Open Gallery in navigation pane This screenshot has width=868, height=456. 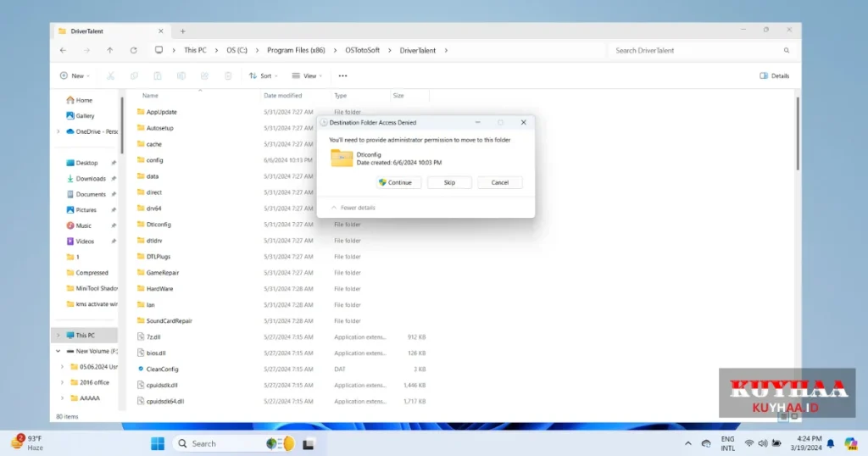[x=81, y=115]
